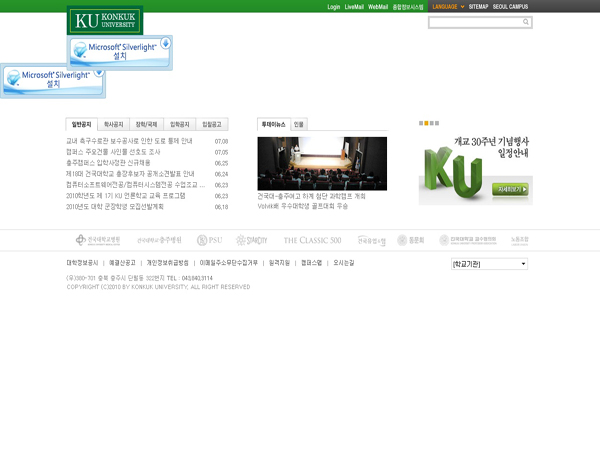
Task: Click the Konkuk University logo
Action: [x=104, y=20]
